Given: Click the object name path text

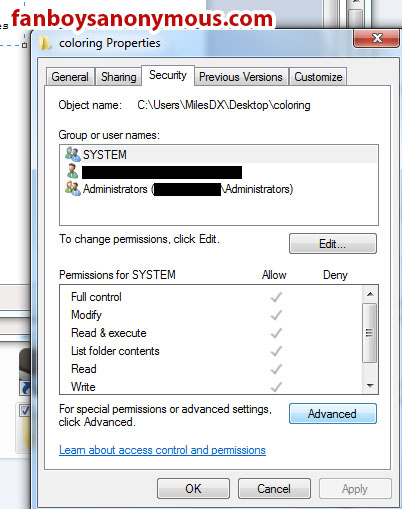Looking at the screenshot, I should [224, 105].
